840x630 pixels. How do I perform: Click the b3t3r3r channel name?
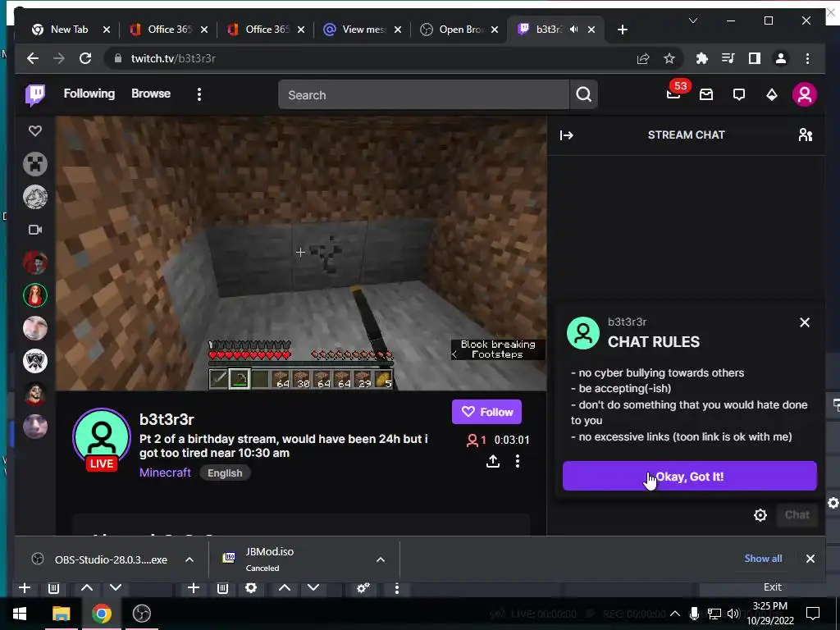167,419
